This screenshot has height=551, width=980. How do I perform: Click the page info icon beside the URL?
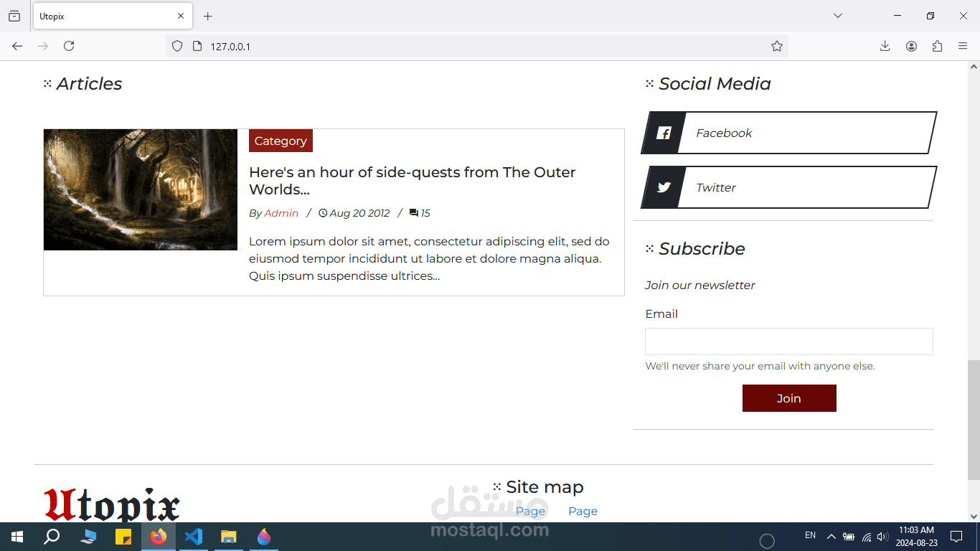click(197, 46)
